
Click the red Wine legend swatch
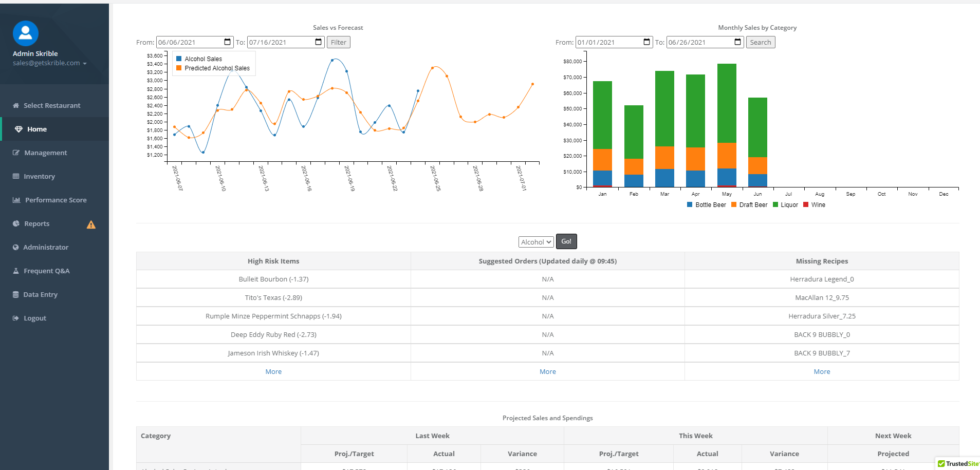tap(806, 204)
